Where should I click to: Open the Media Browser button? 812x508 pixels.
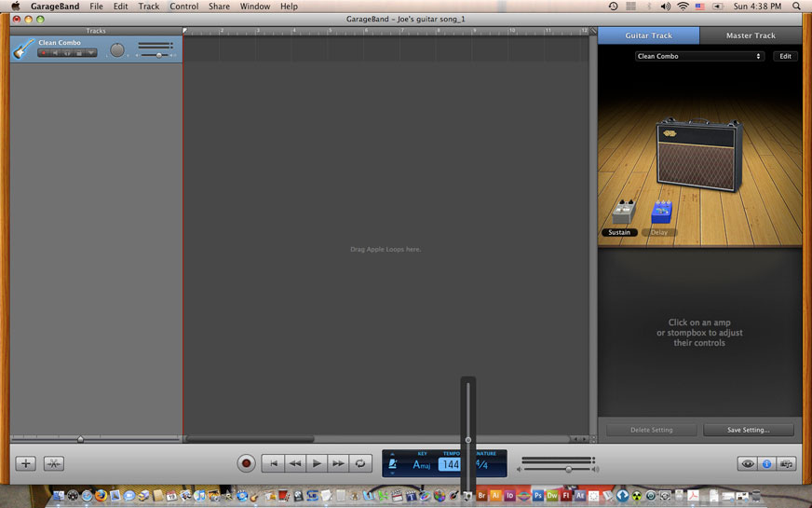787,463
